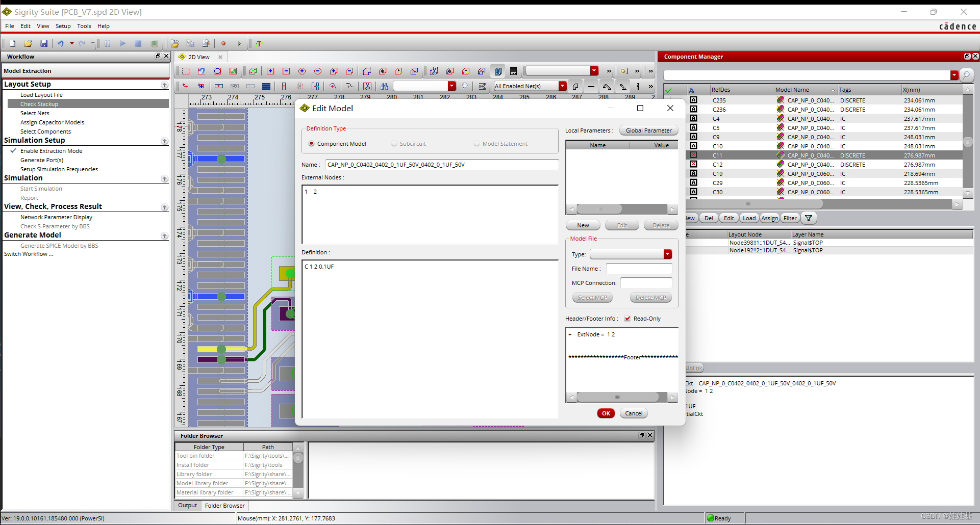980x525 pixels.
Task: Click the report list icon in 2D toolbar
Action: 514,71
